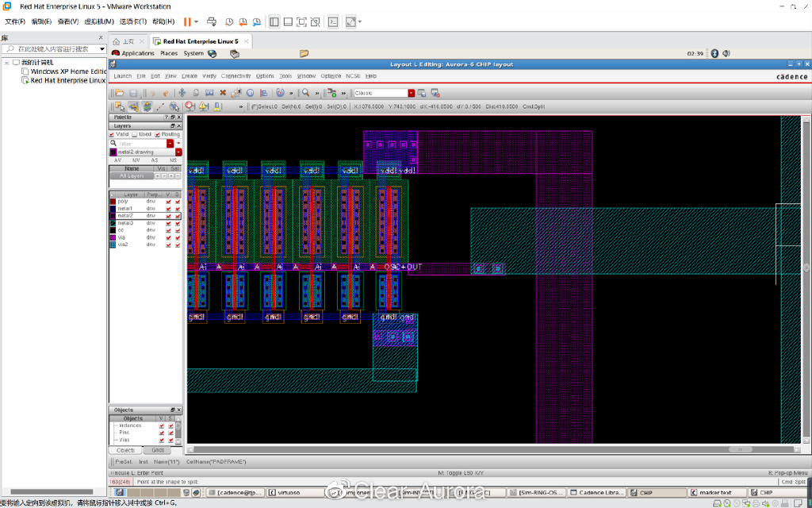The image size is (812, 508).
Task: Open the Launch menu
Action: [123, 75]
